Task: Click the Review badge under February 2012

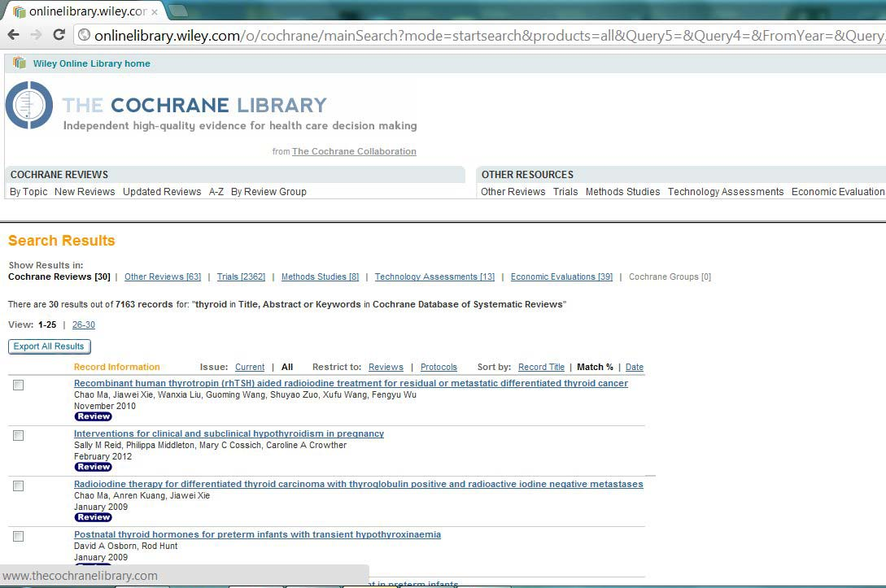Action: click(94, 467)
